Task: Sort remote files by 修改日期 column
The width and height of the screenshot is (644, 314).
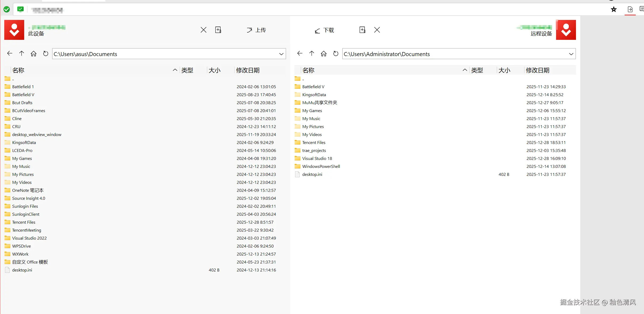Action: click(x=537, y=70)
